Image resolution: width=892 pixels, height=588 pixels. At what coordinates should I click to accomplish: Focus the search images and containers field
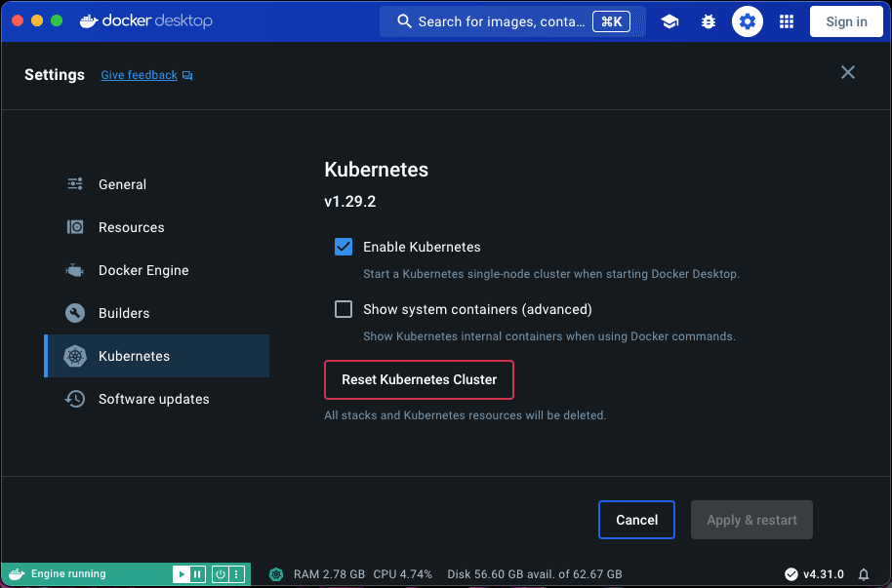coord(512,21)
